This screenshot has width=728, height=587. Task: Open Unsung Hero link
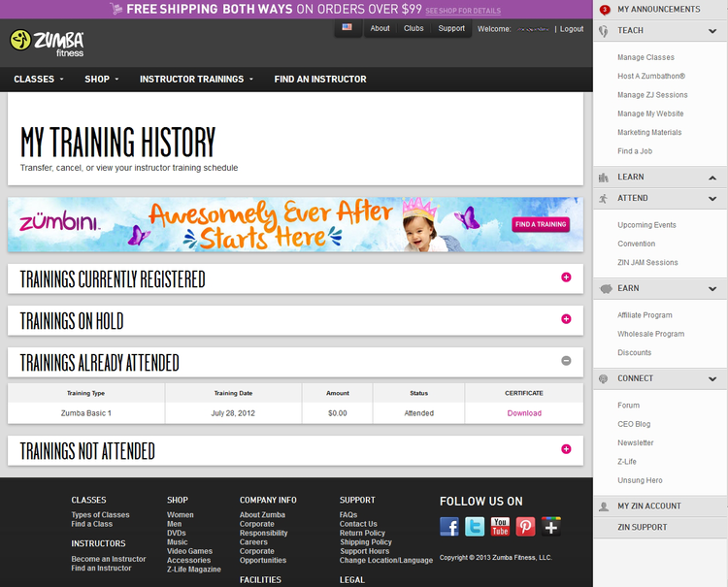640,480
